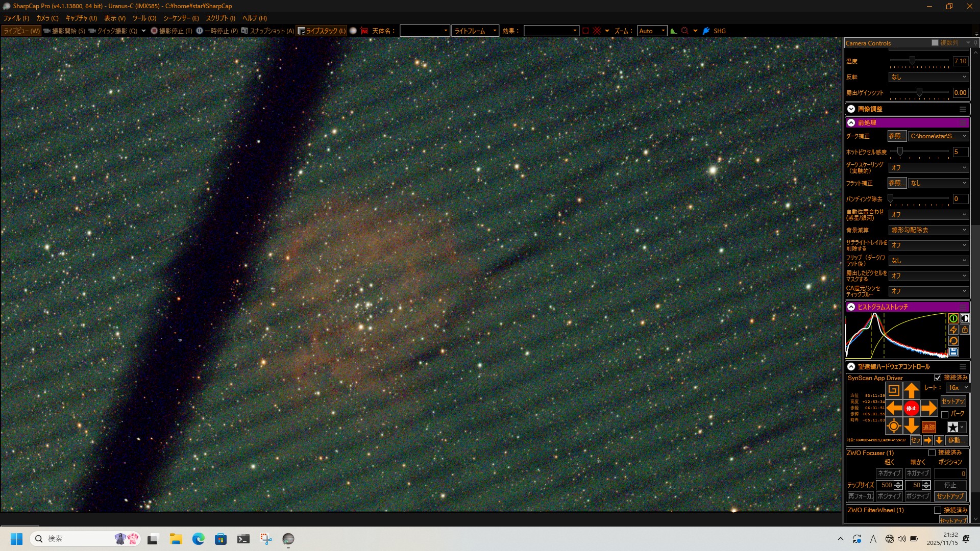Open the キャプチャ menu
Screen dimensions: 980x551
pyautogui.click(x=81, y=18)
